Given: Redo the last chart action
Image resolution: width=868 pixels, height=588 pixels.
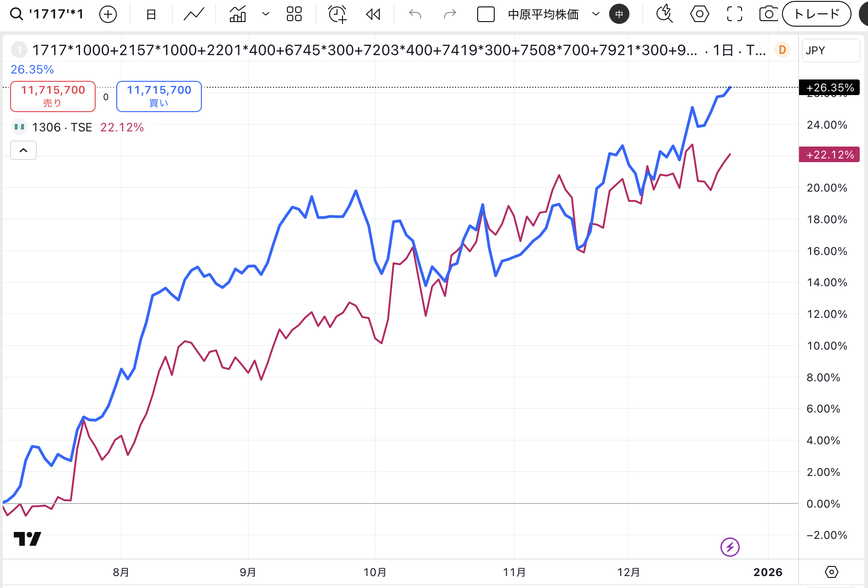Looking at the screenshot, I should [450, 14].
